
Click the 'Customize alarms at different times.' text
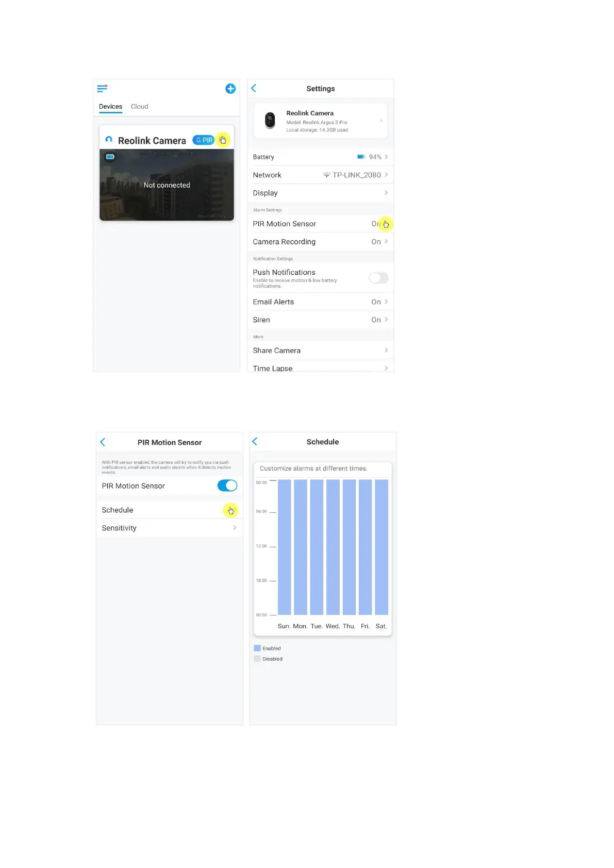[313, 469]
